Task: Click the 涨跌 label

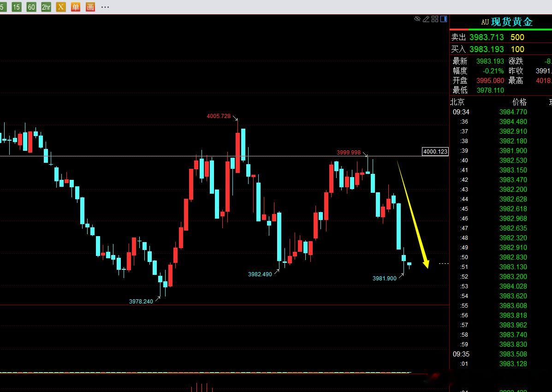Action: point(516,61)
